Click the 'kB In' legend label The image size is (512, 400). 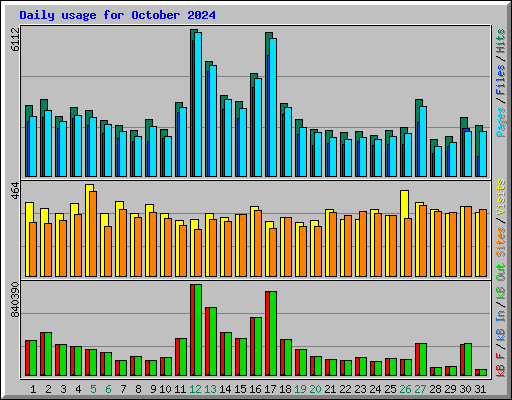tap(501, 325)
